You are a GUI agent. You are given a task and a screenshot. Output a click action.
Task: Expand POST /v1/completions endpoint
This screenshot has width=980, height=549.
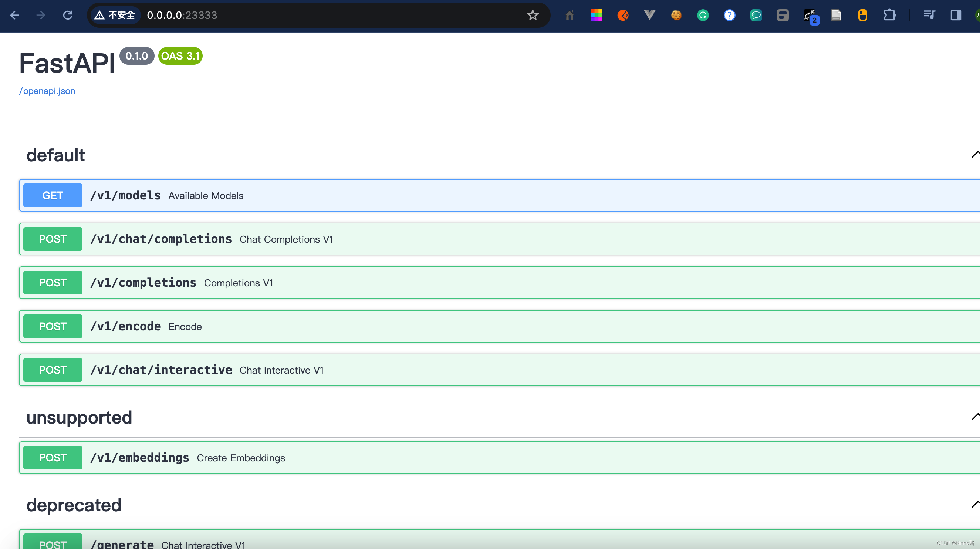point(500,283)
